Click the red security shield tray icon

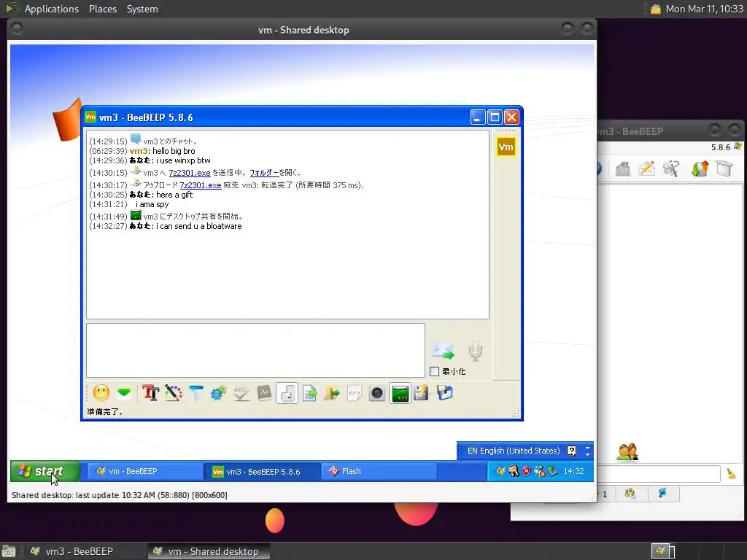527,472
